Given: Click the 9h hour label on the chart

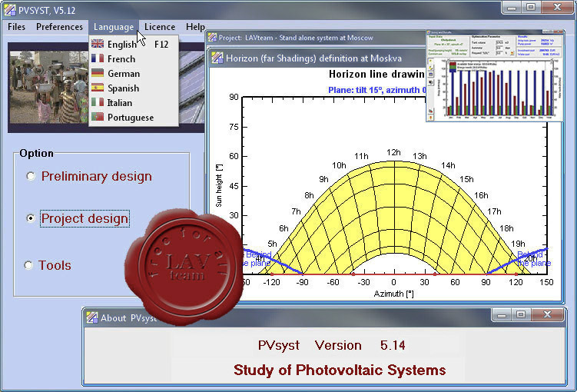Looking at the screenshot, I should (323, 179).
